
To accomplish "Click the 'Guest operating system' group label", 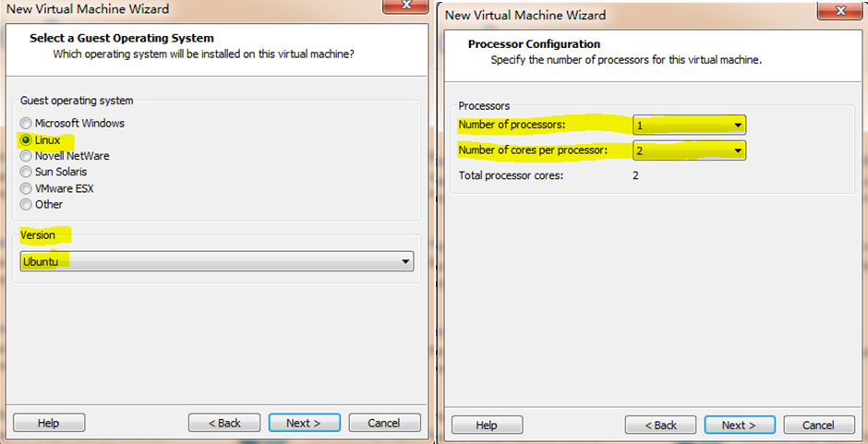I will tap(77, 101).
